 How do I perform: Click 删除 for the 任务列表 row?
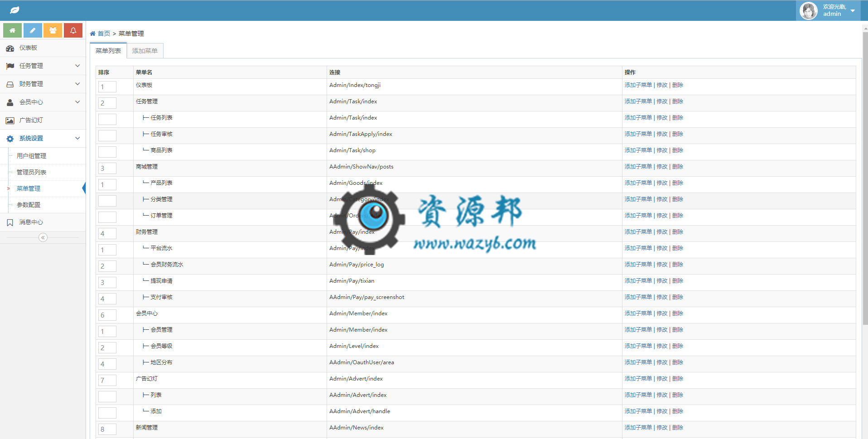678,118
